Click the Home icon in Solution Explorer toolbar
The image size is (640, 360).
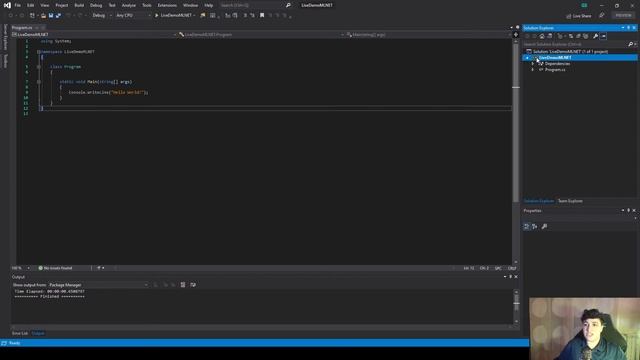(x=542, y=36)
